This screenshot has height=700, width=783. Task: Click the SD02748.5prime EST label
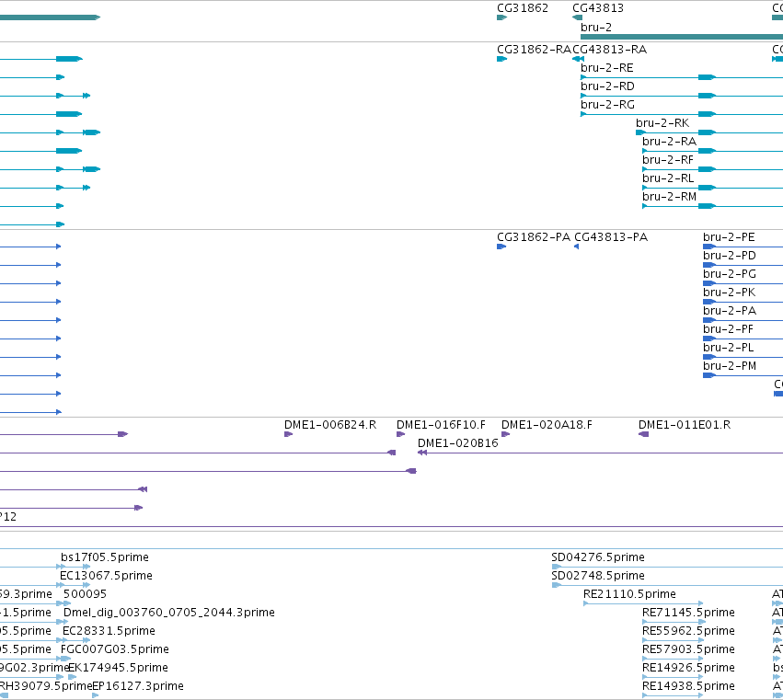[598, 576]
